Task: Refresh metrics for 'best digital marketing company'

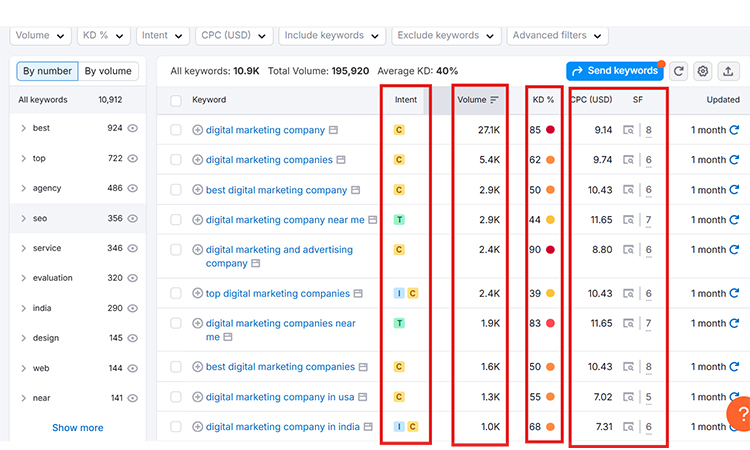Action: point(734,190)
